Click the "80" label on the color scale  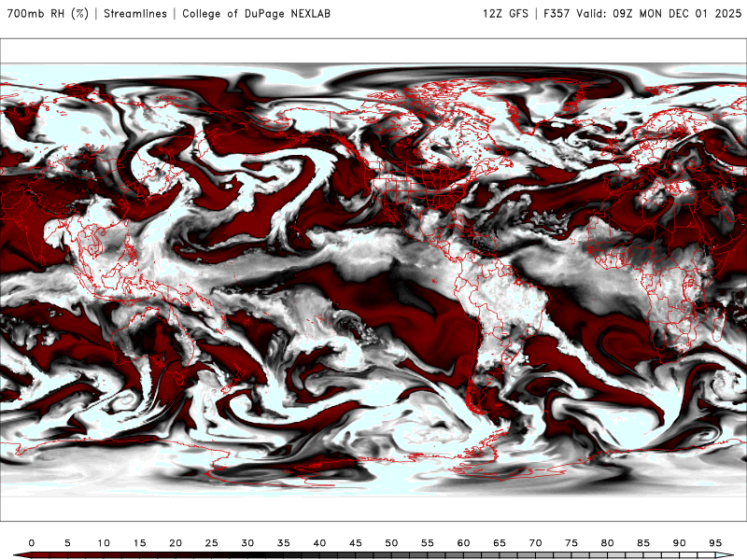607,543
